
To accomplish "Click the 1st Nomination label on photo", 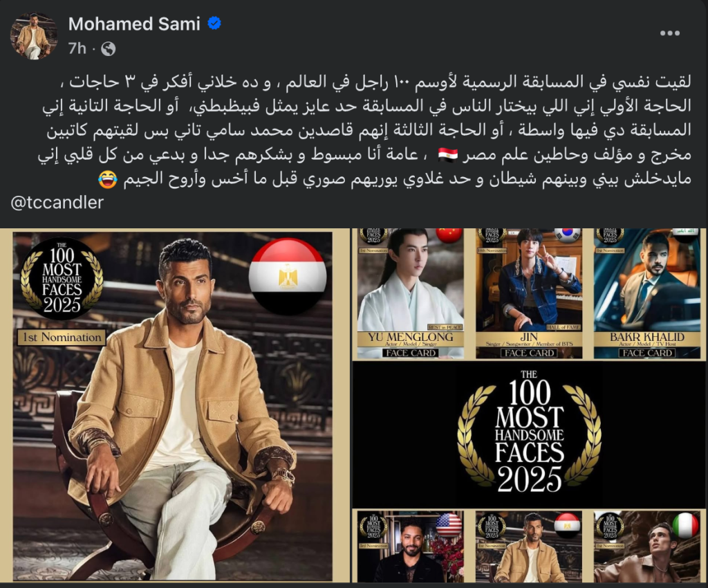I will point(62,338).
